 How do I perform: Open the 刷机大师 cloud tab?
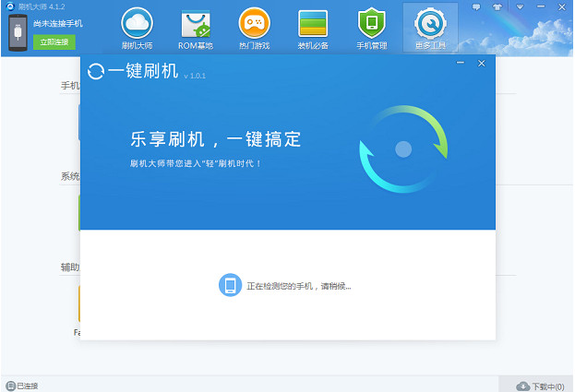pyautogui.click(x=137, y=29)
